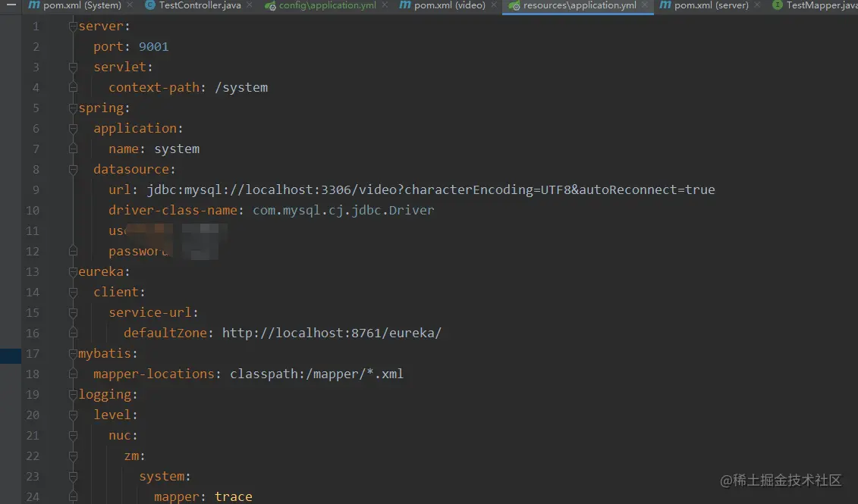Open the TestController.java tab
The image size is (858, 504).
[x=200, y=5]
